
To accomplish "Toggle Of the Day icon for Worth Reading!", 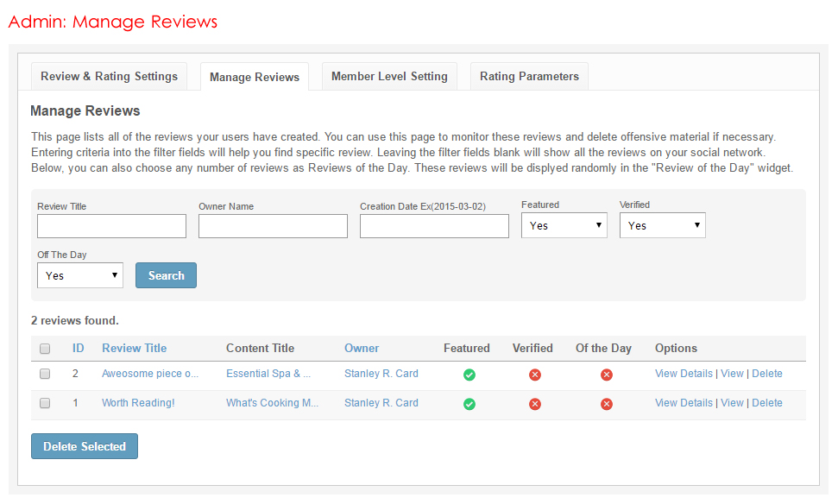I will (606, 404).
